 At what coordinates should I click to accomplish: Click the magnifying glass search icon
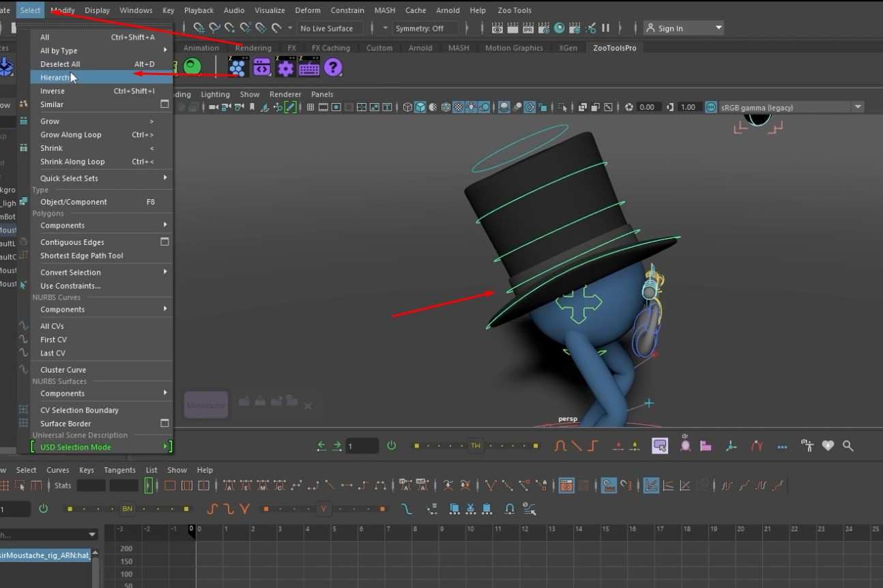tap(848, 445)
